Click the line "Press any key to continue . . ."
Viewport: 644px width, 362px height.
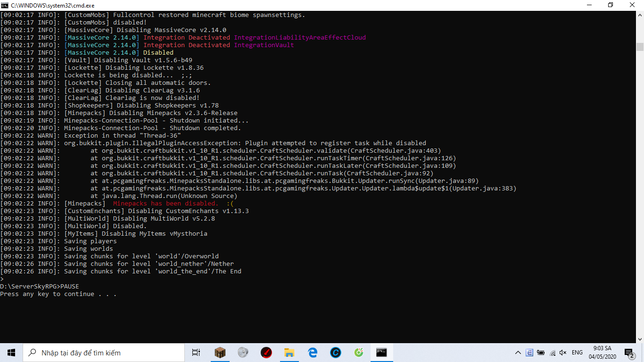click(58, 294)
